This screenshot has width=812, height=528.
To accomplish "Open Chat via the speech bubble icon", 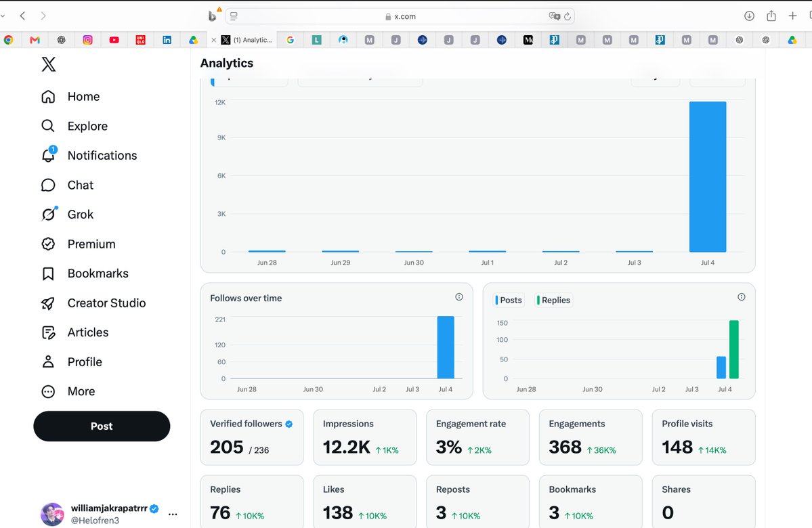I will pos(48,185).
